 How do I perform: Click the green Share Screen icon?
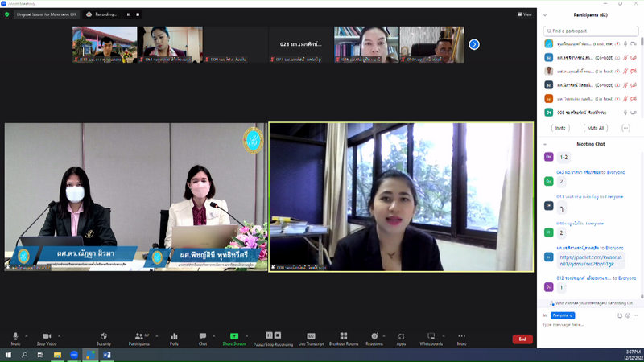tap(233, 336)
